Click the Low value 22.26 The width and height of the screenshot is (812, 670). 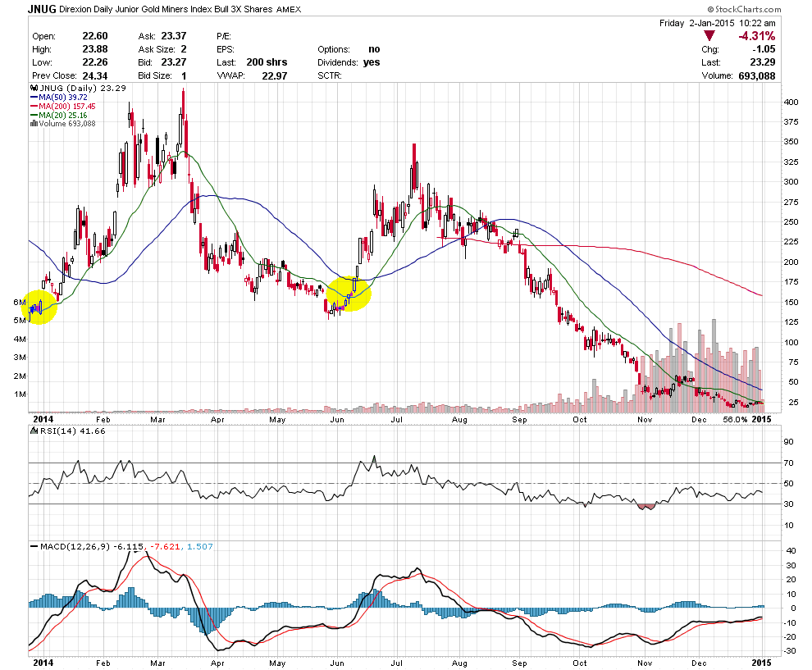(95, 62)
